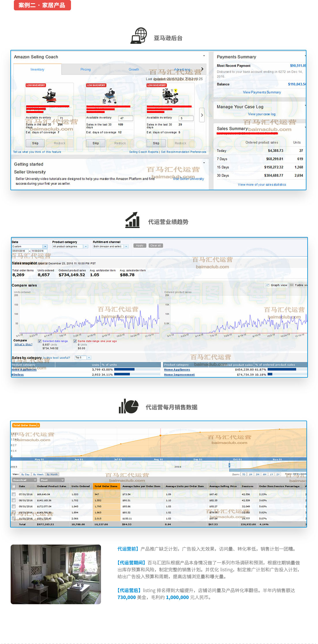Remove the Total Order Items tag using X

point(38,425)
